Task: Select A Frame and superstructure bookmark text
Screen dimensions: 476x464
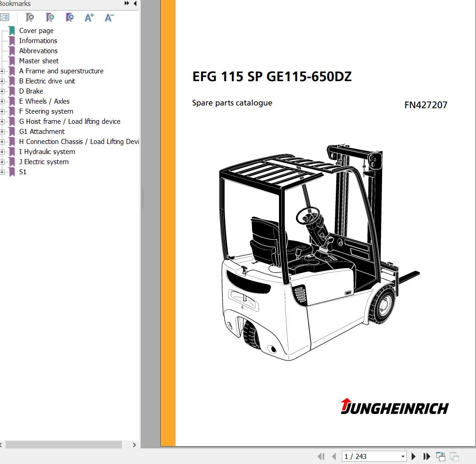Action: pos(61,71)
